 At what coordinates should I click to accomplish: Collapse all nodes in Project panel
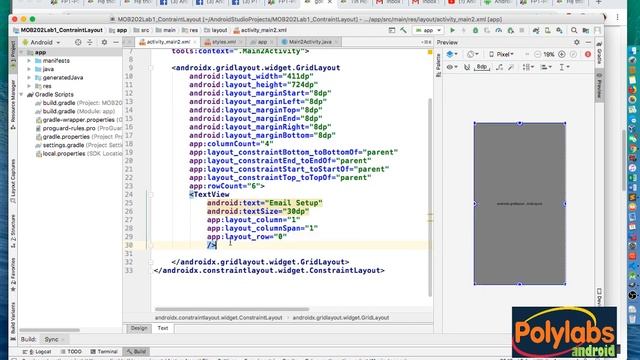[x=90, y=42]
